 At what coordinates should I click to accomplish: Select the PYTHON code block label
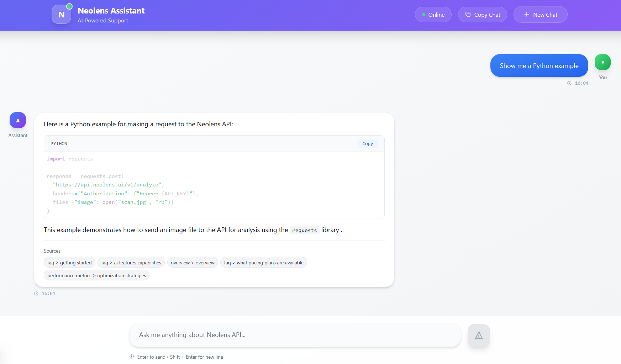58,143
